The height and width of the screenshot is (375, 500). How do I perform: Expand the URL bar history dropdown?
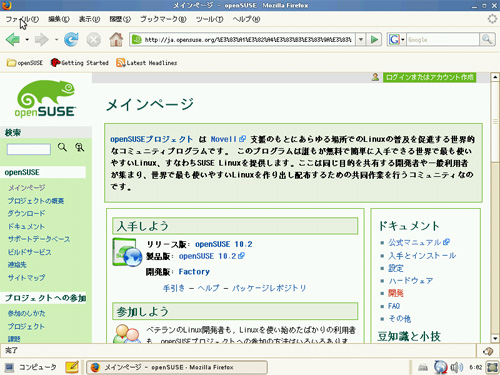(361, 40)
